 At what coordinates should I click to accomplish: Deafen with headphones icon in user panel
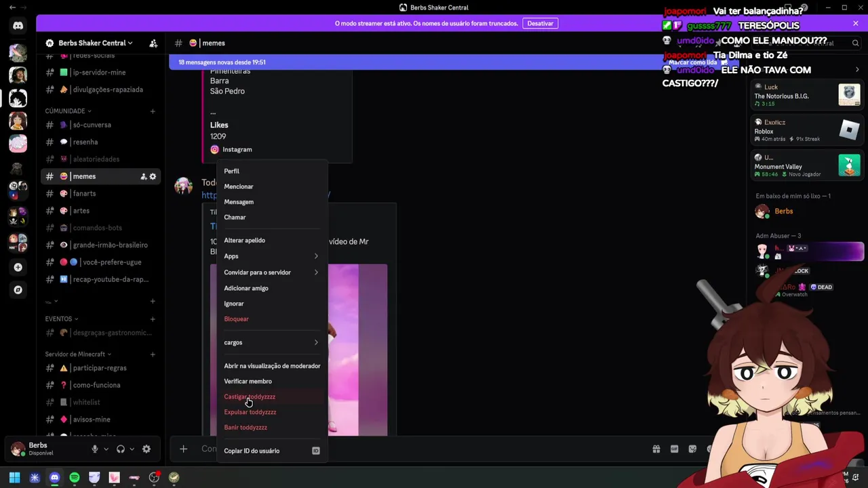click(120, 449)
